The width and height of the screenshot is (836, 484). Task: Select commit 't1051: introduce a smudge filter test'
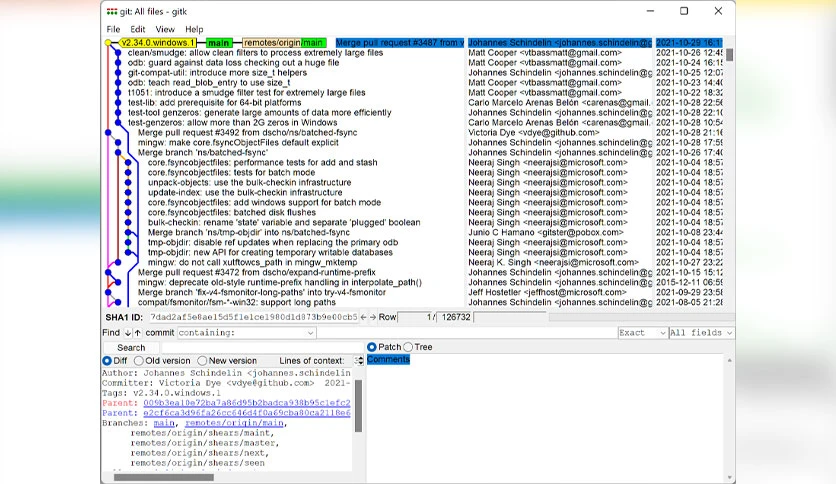(247, 93)
